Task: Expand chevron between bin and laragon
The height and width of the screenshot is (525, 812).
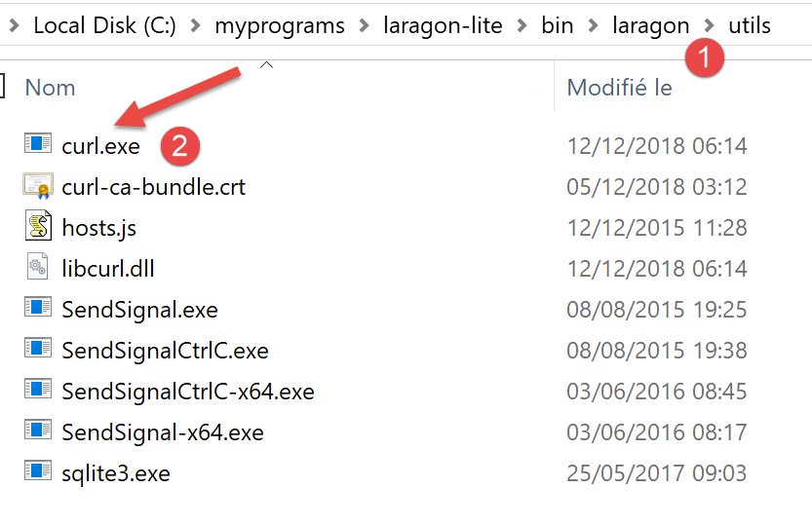Action: (594, 25)
